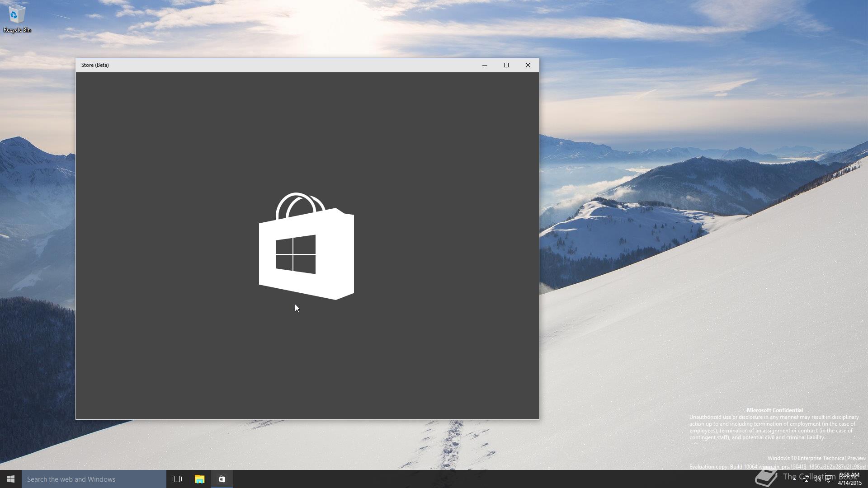Open Task View from the taskbar
Image resolution: width=868 pixels, height=488 pixels.
pyautogui.click(x=177, y=479)
